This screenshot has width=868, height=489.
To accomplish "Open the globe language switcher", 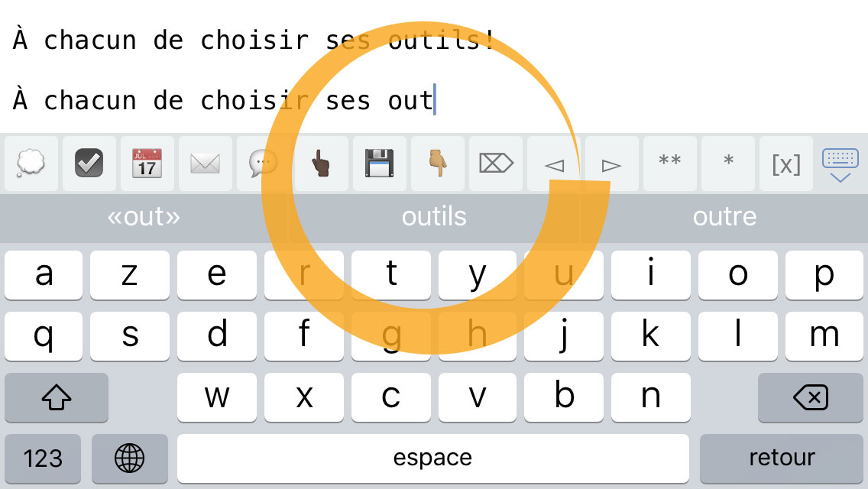I will coord(130,458).
